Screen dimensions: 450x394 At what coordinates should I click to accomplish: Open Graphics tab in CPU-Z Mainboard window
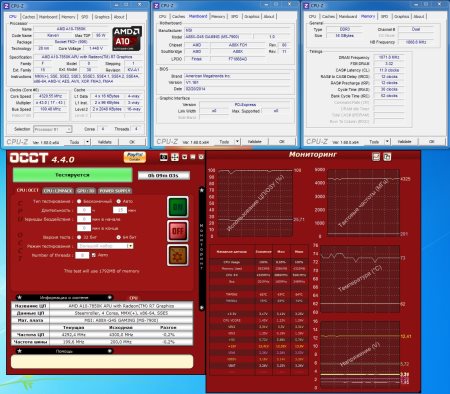tap(252, 16)
